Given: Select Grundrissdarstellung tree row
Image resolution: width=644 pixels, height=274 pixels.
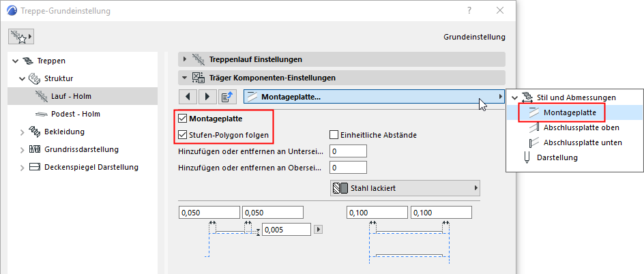Looking at the screenshot, I should pyautogui.click(x=83, y=149).
